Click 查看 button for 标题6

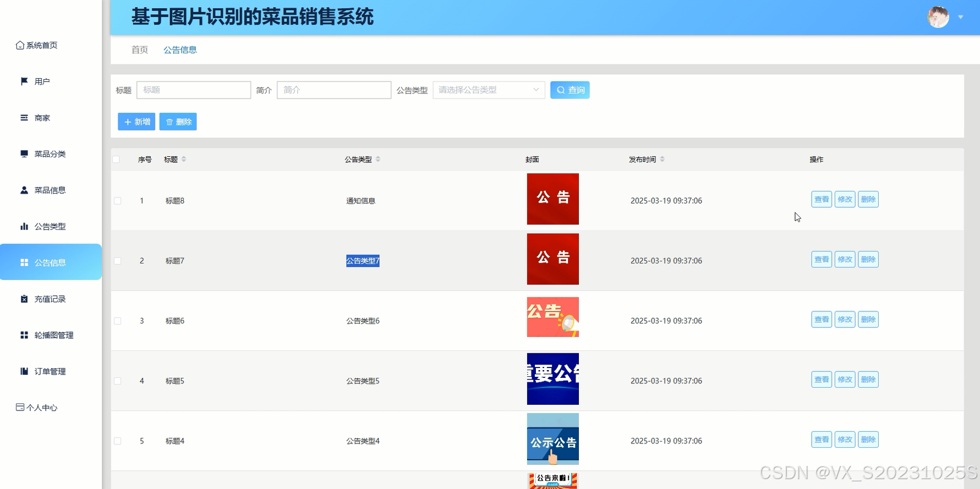pos(822,319)
